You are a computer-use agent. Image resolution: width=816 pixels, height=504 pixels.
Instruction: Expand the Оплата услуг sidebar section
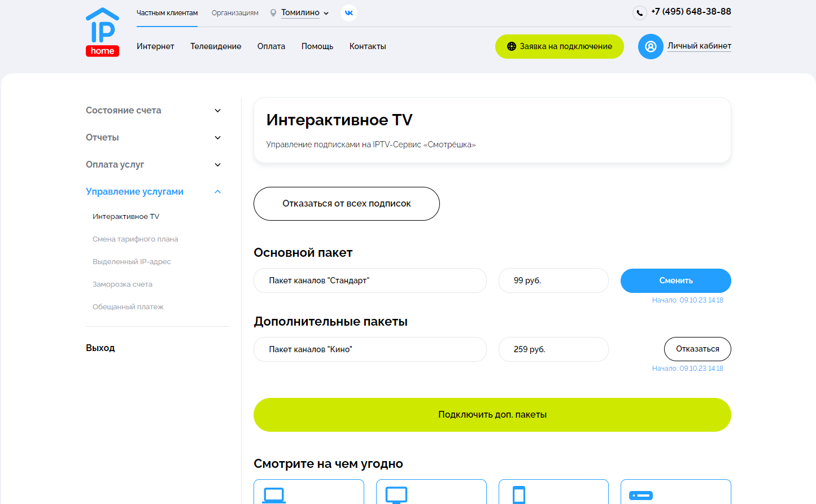153,165
